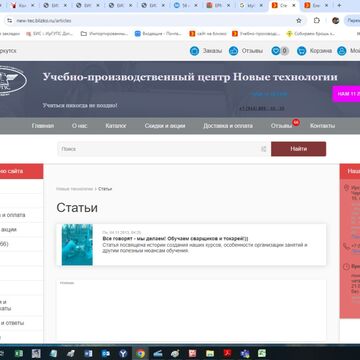360x360 pixels.
Task: Bookmark this page with the star icon
Action: click(299, 21)
